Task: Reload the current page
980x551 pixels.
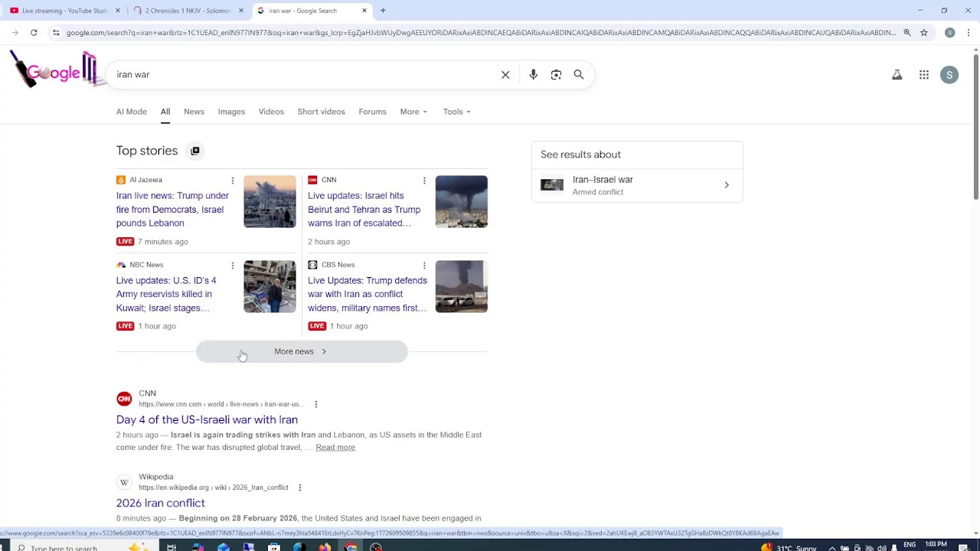Action: coord(34,33)
